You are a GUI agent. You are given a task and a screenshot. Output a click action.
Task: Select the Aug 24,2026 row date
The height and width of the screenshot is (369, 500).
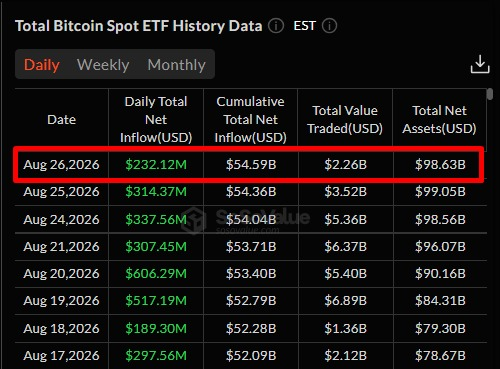coord(61,219)
